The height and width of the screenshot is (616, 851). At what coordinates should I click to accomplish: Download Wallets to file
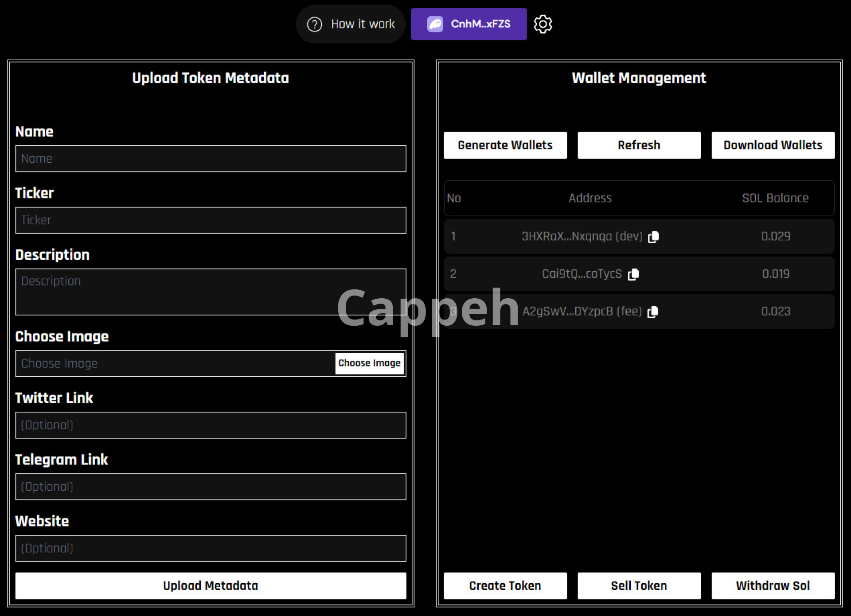[x=773, y=145]
